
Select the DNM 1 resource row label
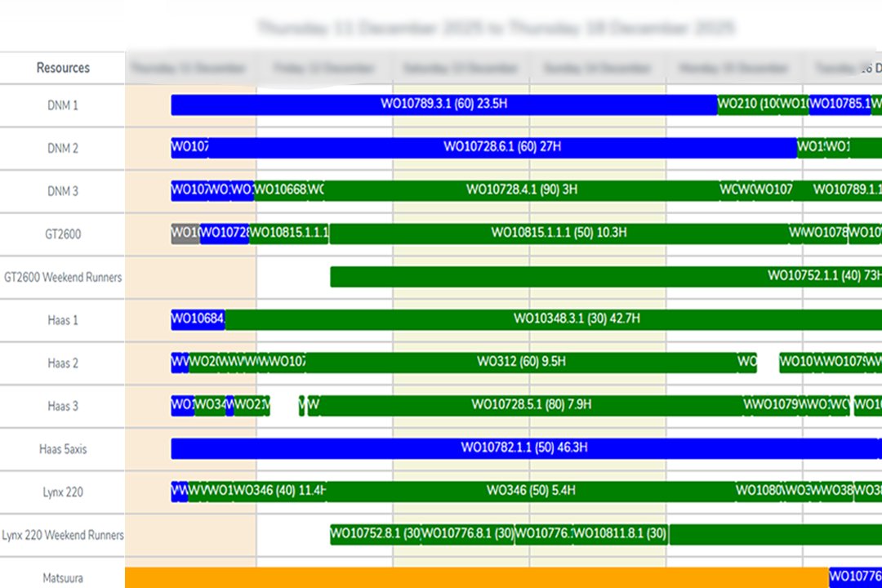pos(62,106)
